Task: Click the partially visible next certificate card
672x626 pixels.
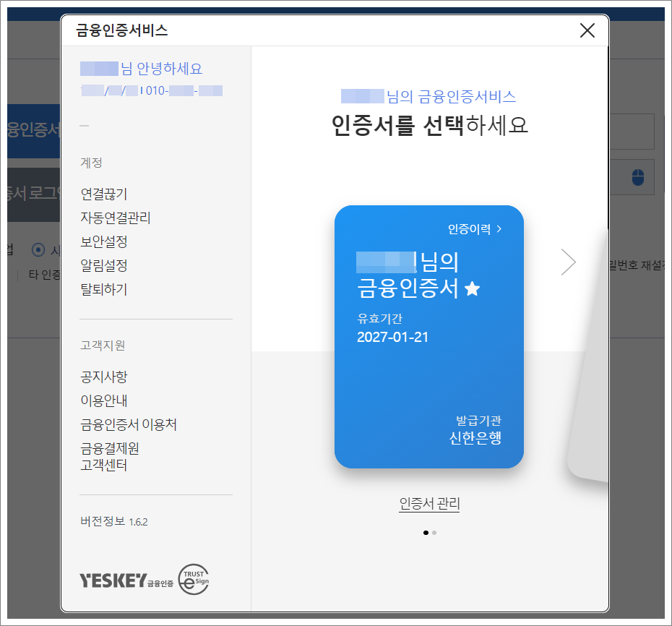Action: [588, 356]
